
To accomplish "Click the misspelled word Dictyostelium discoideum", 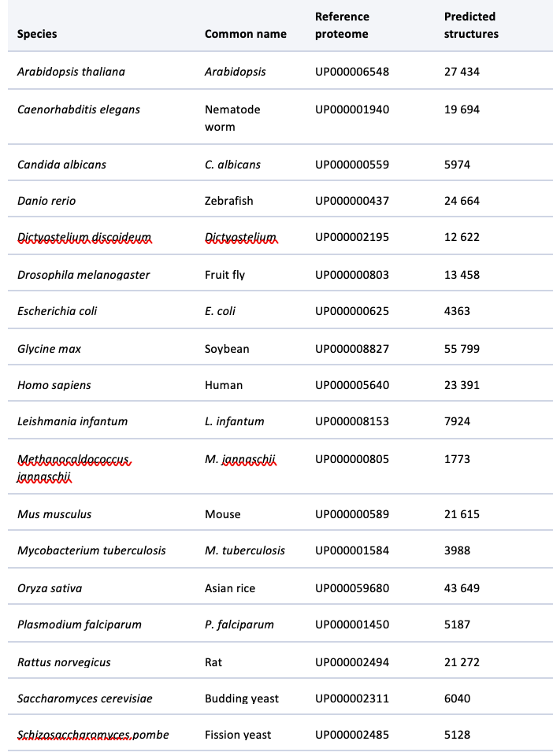I will [84, 237].
